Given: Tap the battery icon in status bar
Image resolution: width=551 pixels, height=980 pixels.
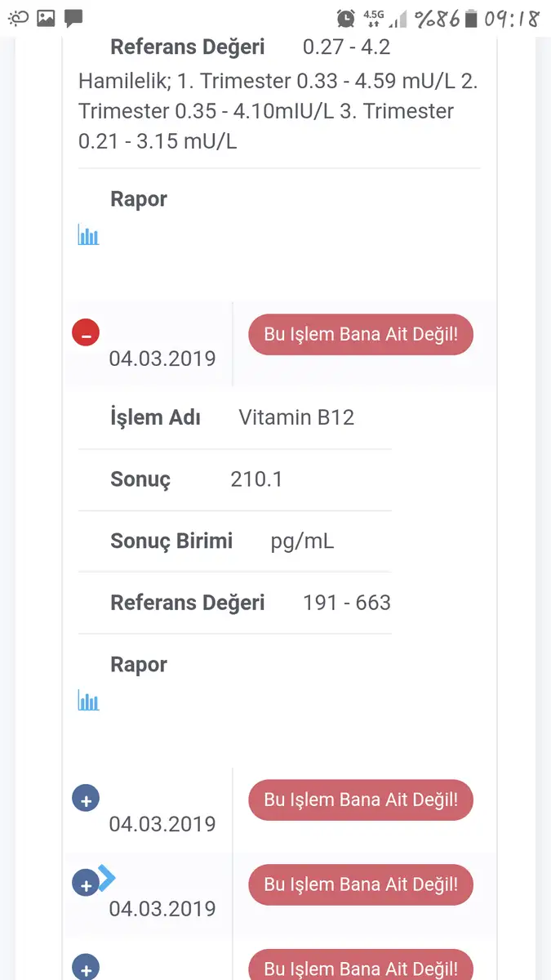Looking at the screenshot, I should point(471,18).
